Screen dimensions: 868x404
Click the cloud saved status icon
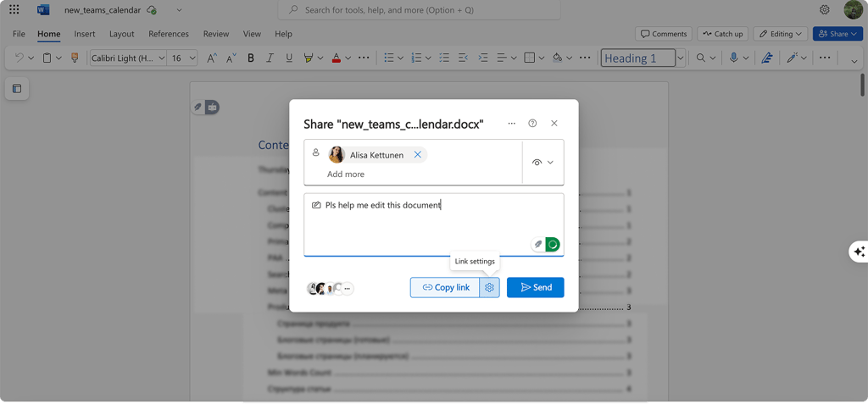point(152,10)
